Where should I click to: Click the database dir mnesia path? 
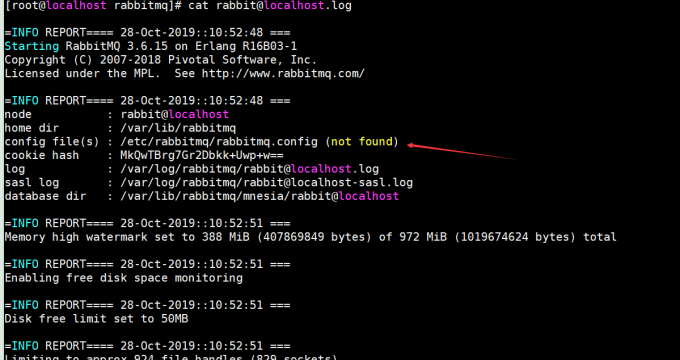[259, 196]
